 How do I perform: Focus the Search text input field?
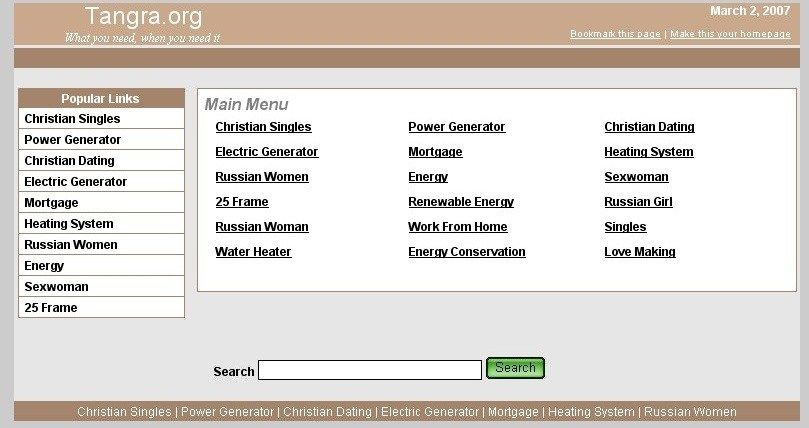tap(369, 370)
